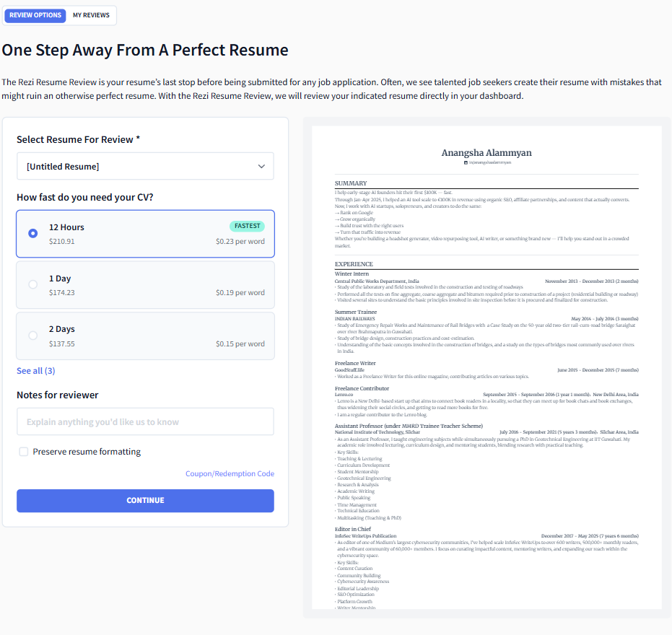Screen dimensions: 672x635
Task: Switch to the MY REVIEWS tab
Action: pos(91,15)
